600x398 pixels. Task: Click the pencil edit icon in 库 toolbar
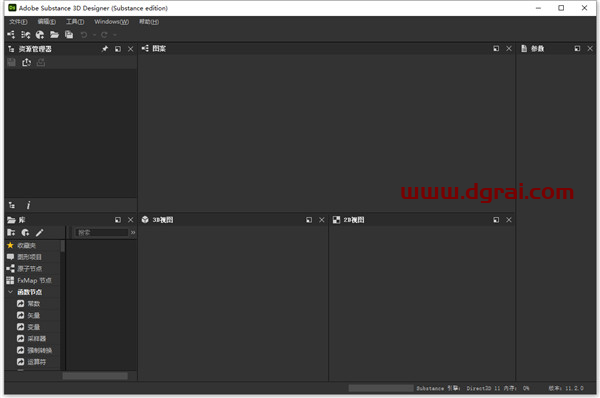(39, 233)
